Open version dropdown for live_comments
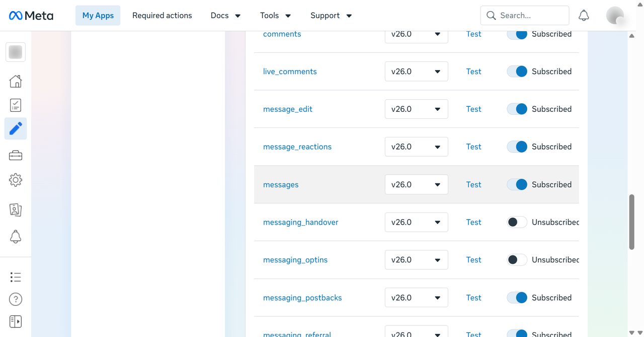Viewport: 644px width, 337px height. [417, 72]
